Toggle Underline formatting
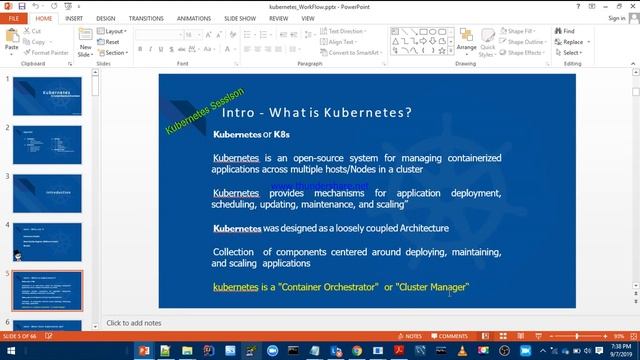640x360 pixels. [x=161, y=49]
